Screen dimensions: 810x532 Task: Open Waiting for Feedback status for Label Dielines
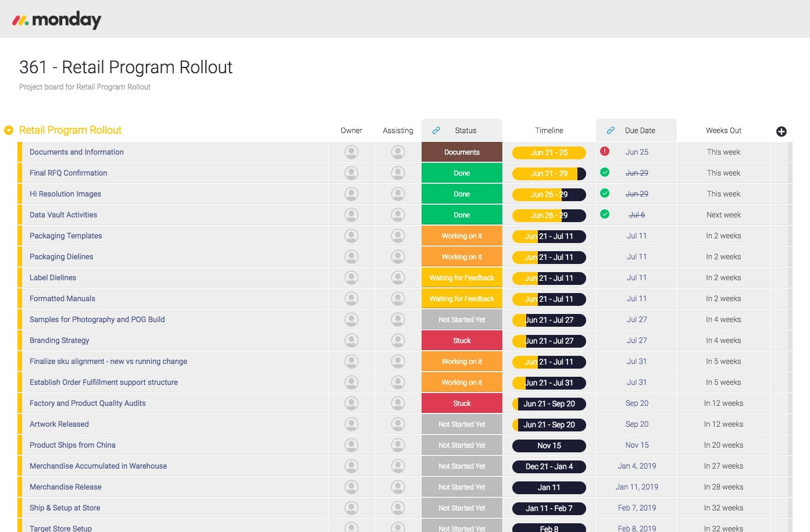point(462,277)
